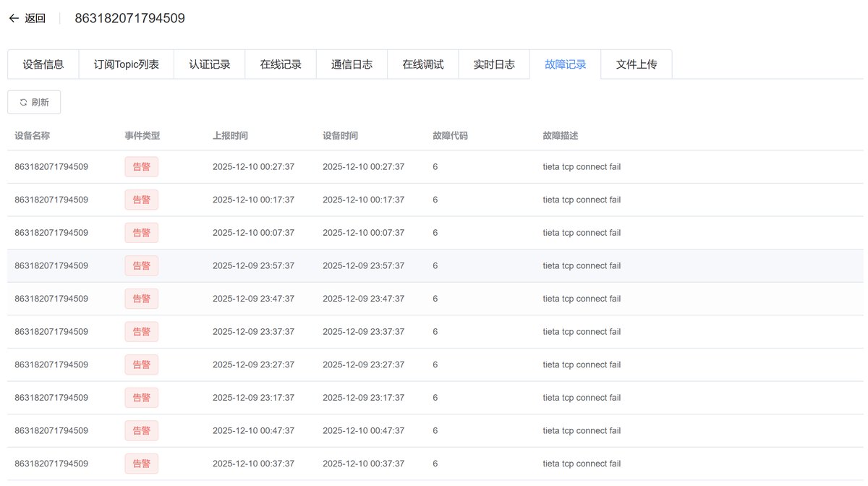The image size is (868, 486).
Task: Click 故障代码 column header
Action: [450, 136]
